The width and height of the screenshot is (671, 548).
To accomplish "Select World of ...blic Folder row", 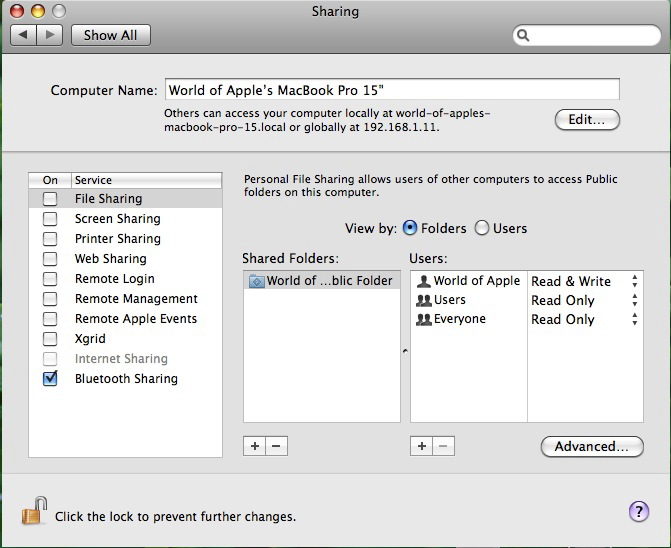I will (x=322, y=281).
